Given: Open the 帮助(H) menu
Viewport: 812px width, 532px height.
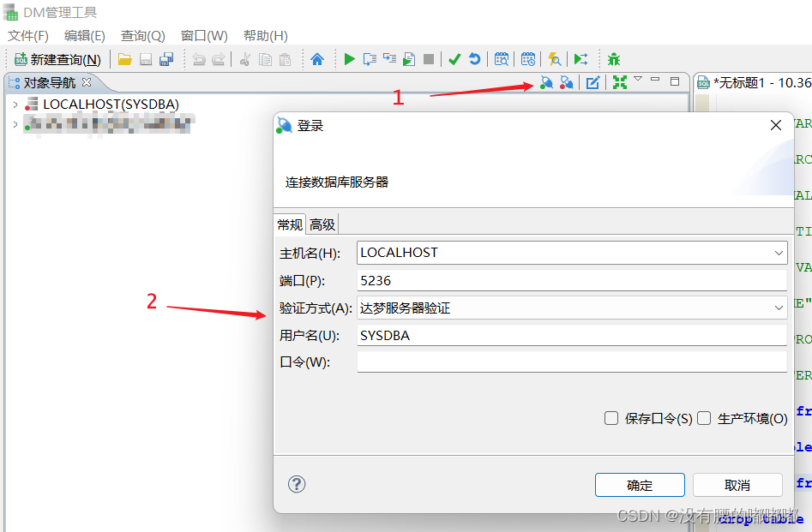Looking at the screenshot, I should pyautogui.click(x=266, y=36).
